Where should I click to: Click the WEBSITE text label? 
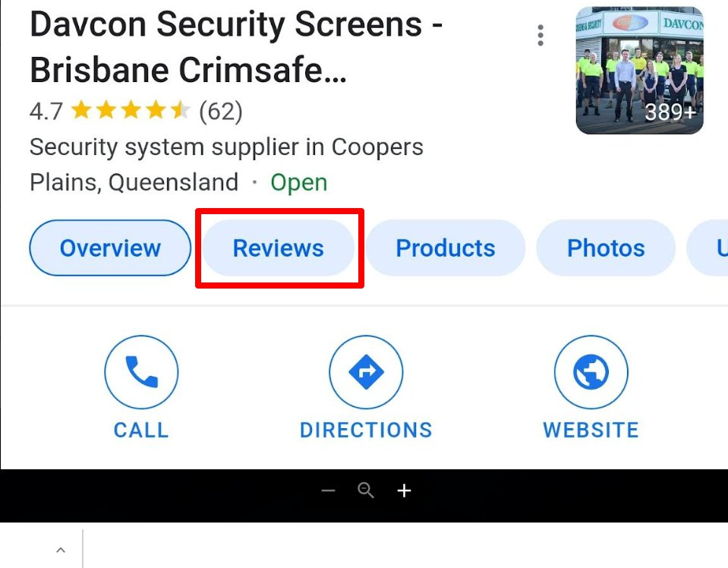pos(591,430)
